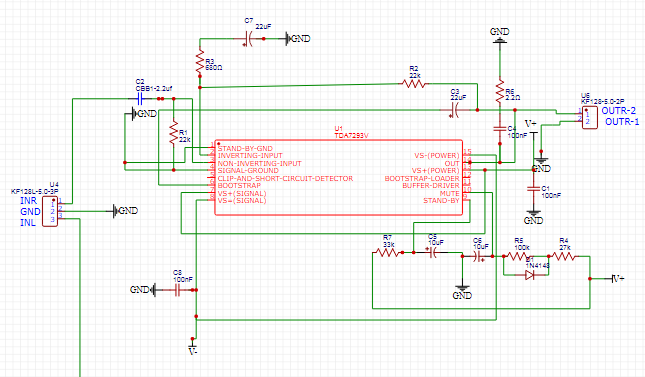Click the INR net label
This screenshot has width=645, height=377.
click(29, 201)
